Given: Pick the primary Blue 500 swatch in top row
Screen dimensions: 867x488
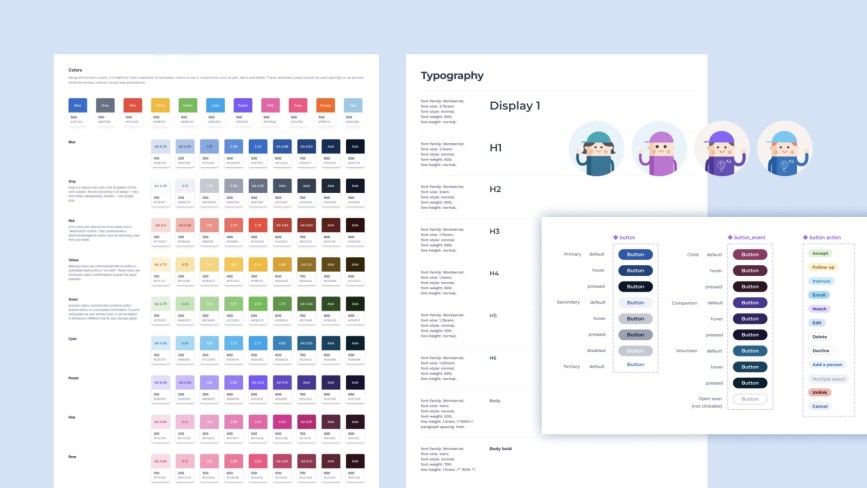Looking at the screenshot, I should pyautogui.click(x=77, y=104).
